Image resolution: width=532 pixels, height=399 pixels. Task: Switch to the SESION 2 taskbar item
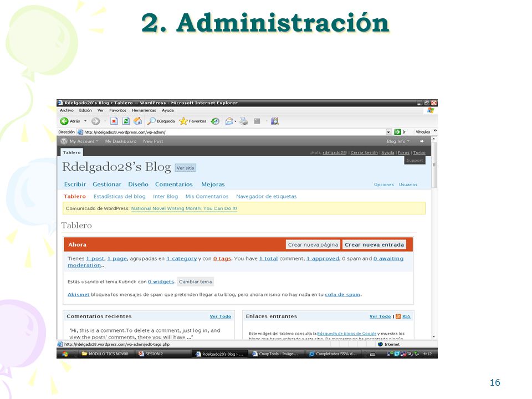(x=151, y=354)
